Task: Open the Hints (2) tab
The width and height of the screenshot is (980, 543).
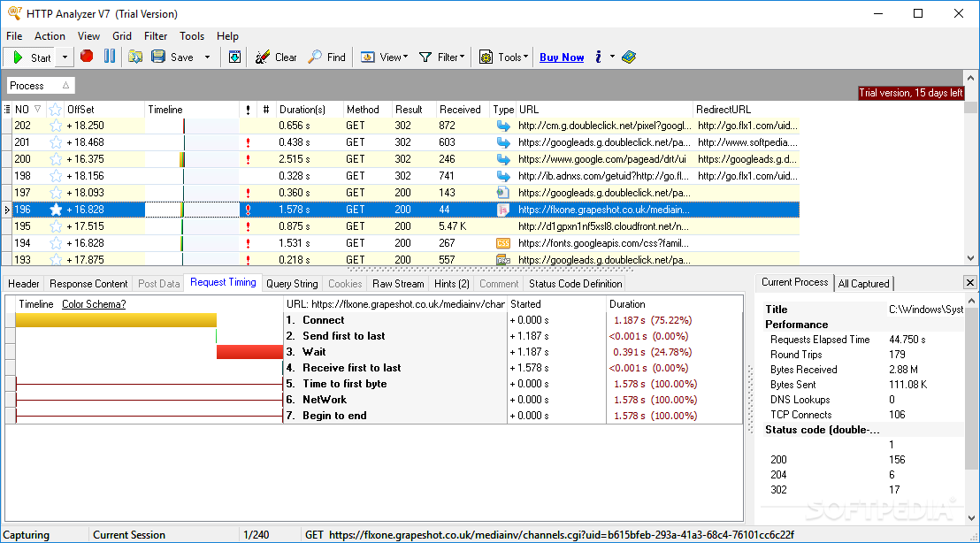Action: (452, 284)
